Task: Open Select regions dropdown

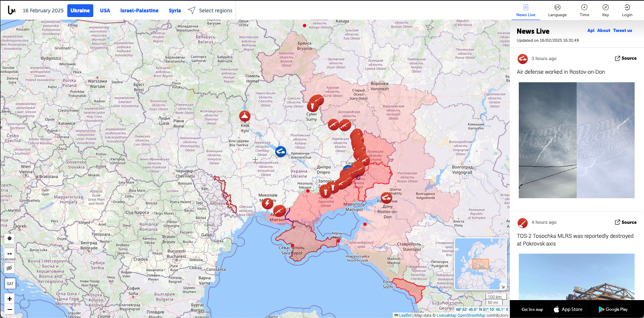Action: [x=210, y=11]
